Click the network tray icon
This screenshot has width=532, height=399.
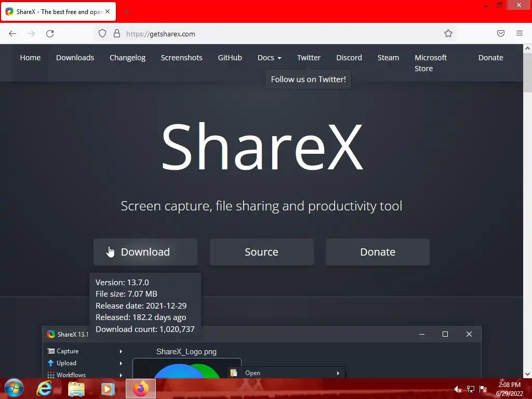tap(471, 389)
